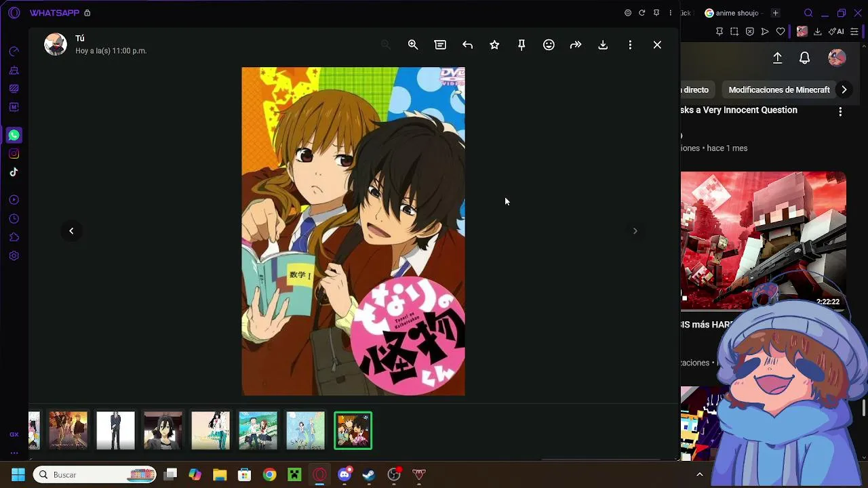Show hidden system tray icons

(700, 474)
